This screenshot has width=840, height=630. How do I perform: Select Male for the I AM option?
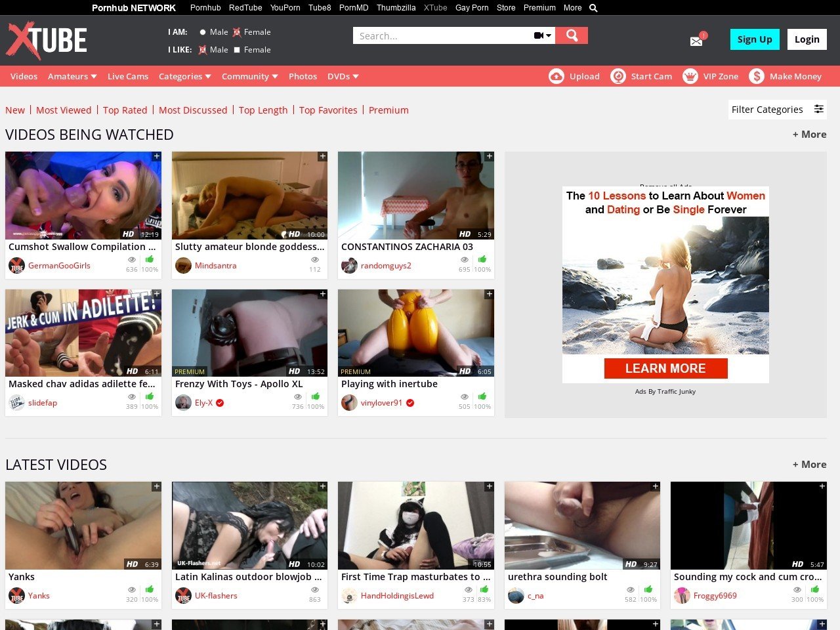click(x=203, y=32)
